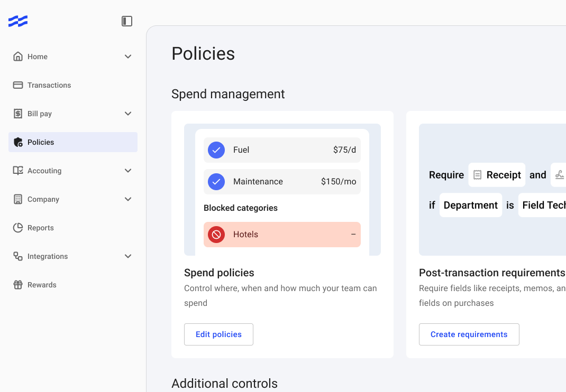Click the Reports pie chart icon
Viewport: 566px width, 392px height.
(x=17, y=228)
